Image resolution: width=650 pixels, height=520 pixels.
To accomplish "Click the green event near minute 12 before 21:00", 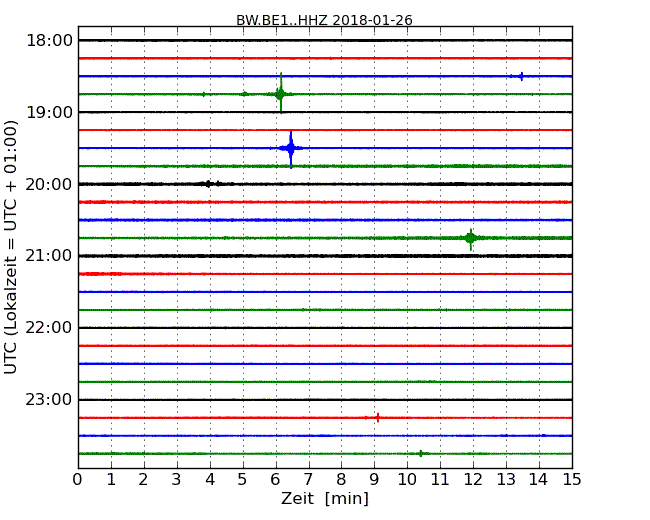I will click(x=471, y=238).
